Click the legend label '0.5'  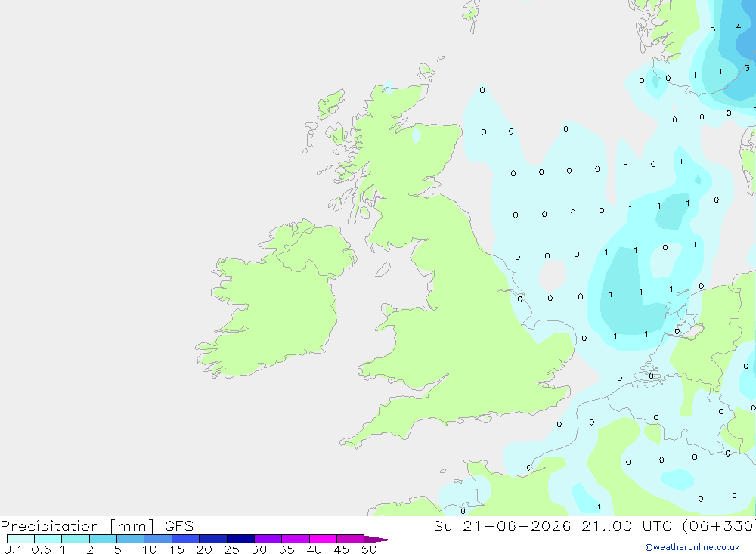tap(41, 549)
